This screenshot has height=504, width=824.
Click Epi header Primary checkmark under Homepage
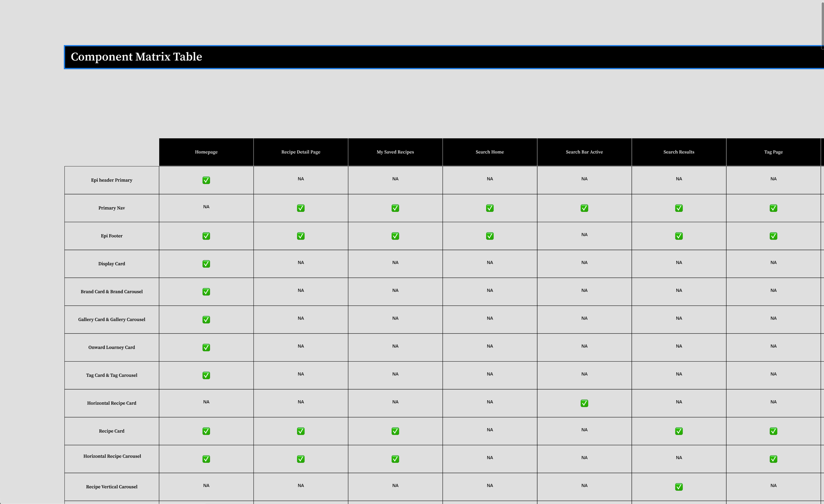tap(206, 181)
